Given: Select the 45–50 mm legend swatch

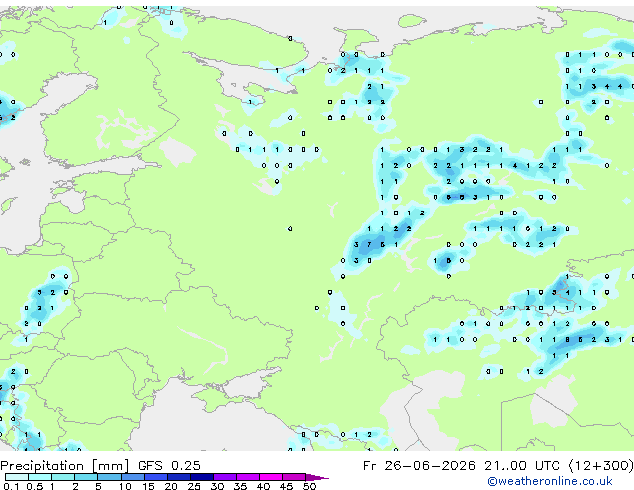Looking at the screenshot, I should click(x=294, y=477).
